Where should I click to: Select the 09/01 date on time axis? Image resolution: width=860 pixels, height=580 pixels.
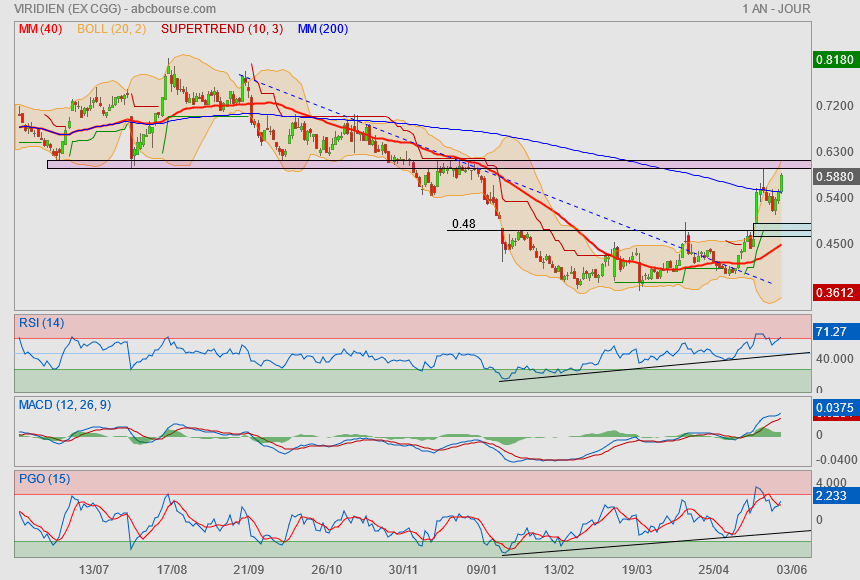(482, 569)
